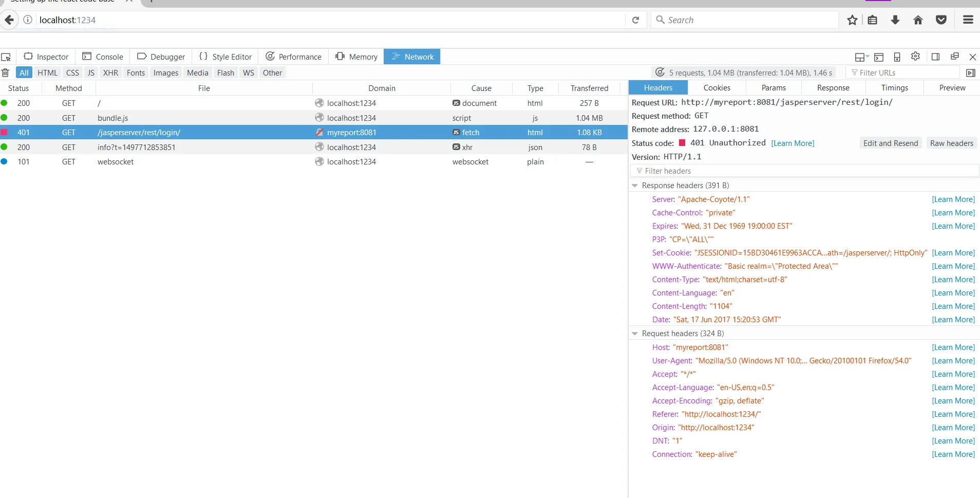This screenshot has height=498, width=980.
Task: Click the browser bookmark star icon
Action: tap(852, 20)
